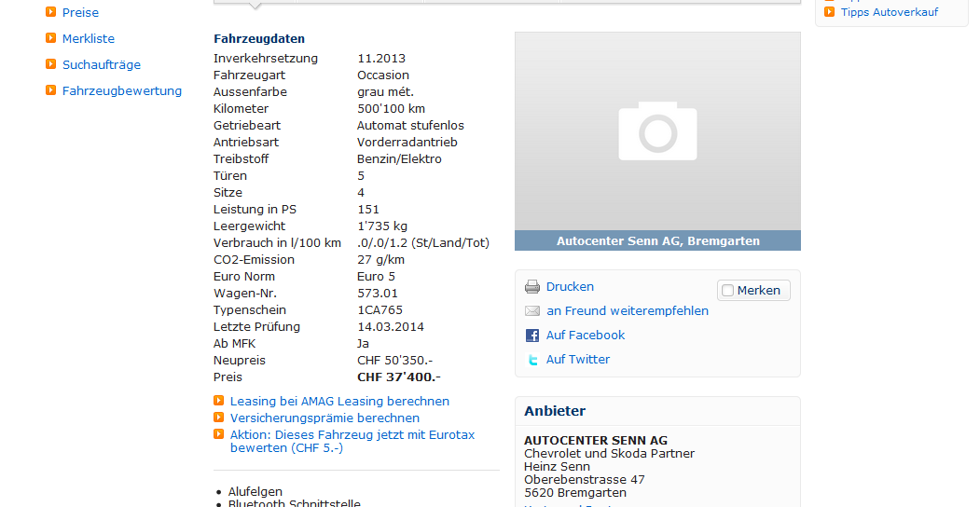Click the Eurotax bewerten Aktion link
The height and width of the screenshot is (507, 980).
352,442
